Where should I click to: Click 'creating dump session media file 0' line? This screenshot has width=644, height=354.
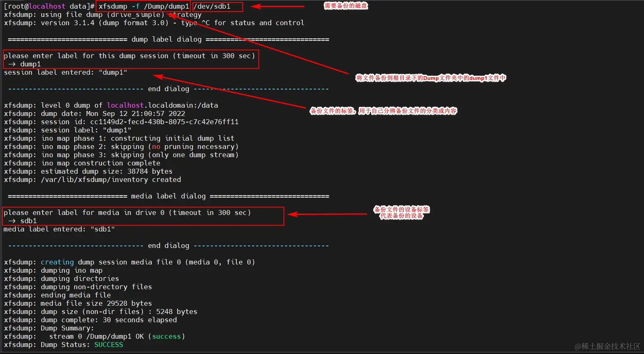(x=129, y=262)
